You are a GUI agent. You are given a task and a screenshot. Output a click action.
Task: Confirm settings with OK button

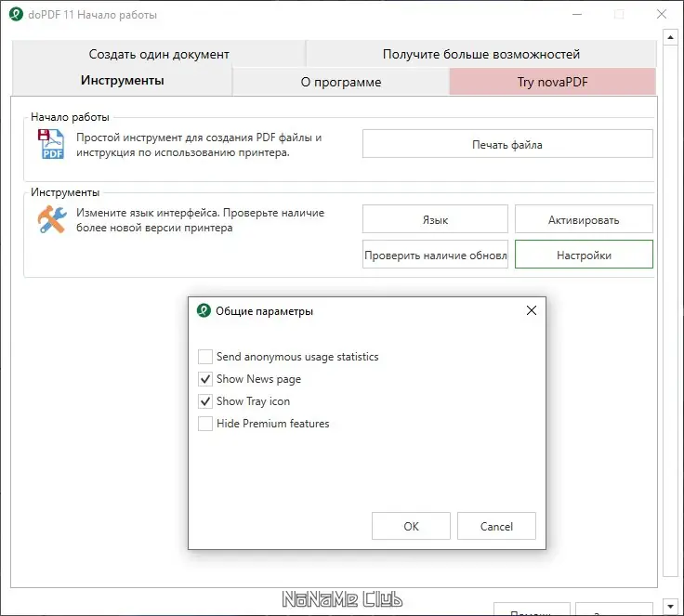(411, 526)
